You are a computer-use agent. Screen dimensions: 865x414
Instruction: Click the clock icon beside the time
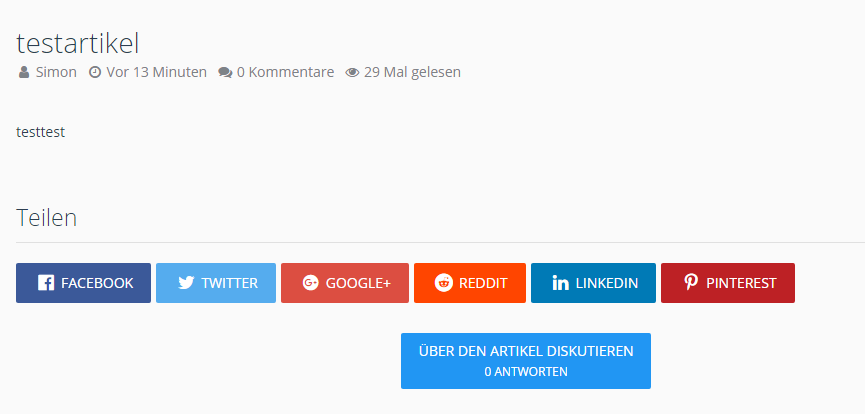point(95,72)
